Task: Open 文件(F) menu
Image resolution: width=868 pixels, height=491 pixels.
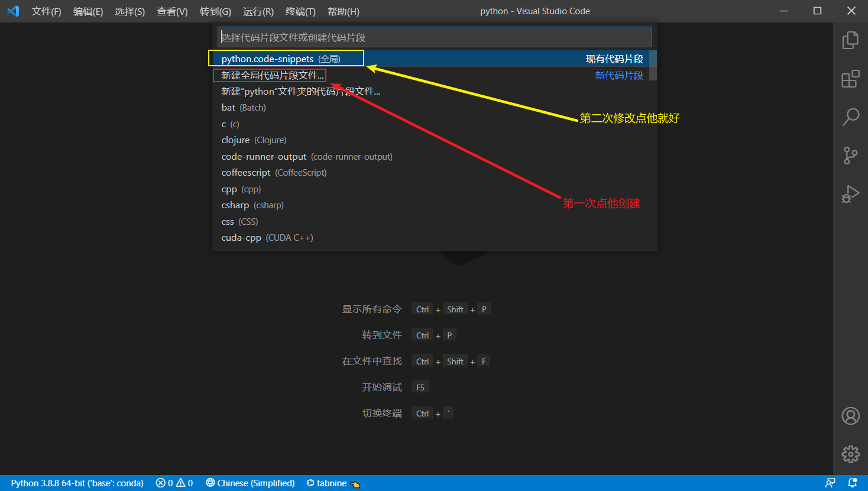Action: (x=46, y=11)
